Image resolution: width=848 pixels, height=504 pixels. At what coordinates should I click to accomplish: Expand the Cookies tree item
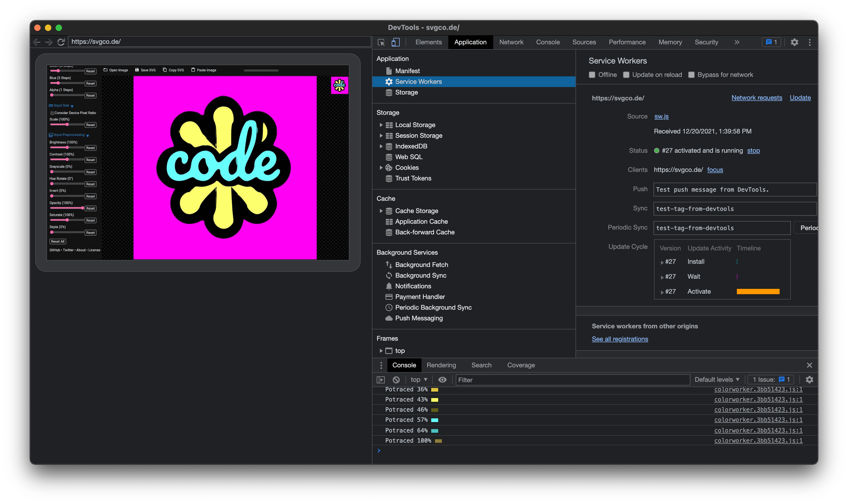pyautogui.click(x=380, y=167)
